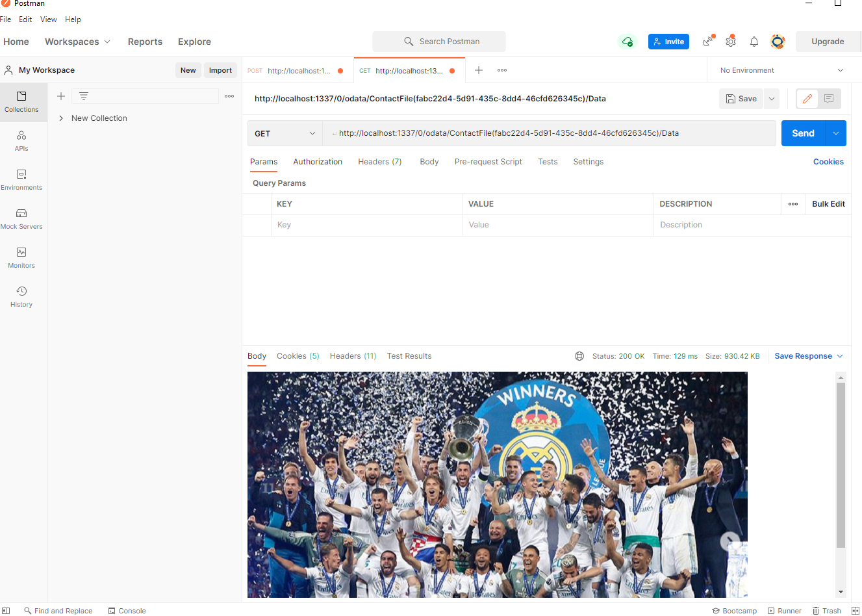The image size is (862, 616).
Task: Open the Workspaces dropdown
Action: 77,42
